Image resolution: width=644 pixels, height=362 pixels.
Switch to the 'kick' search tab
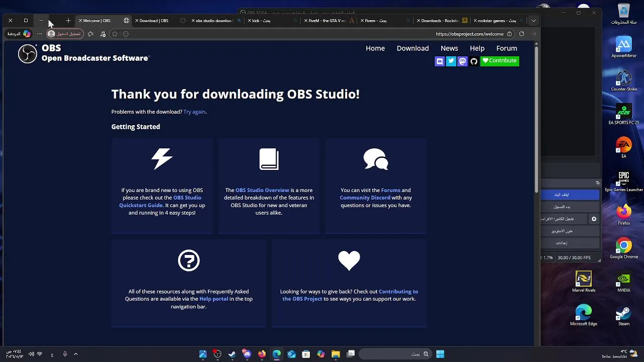click(274, 21)
